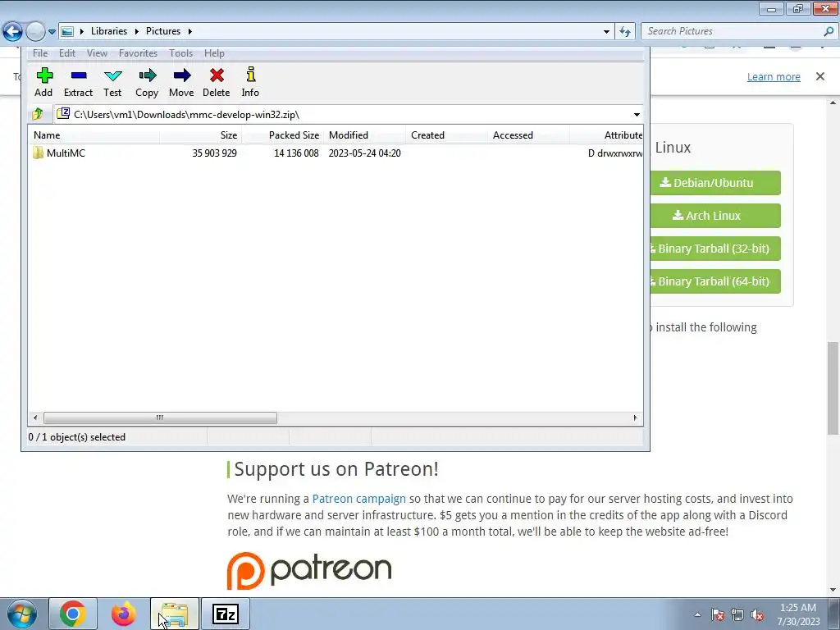
Task: Click the browser page vertical scrollbar thumb
Action: (833, 388)
